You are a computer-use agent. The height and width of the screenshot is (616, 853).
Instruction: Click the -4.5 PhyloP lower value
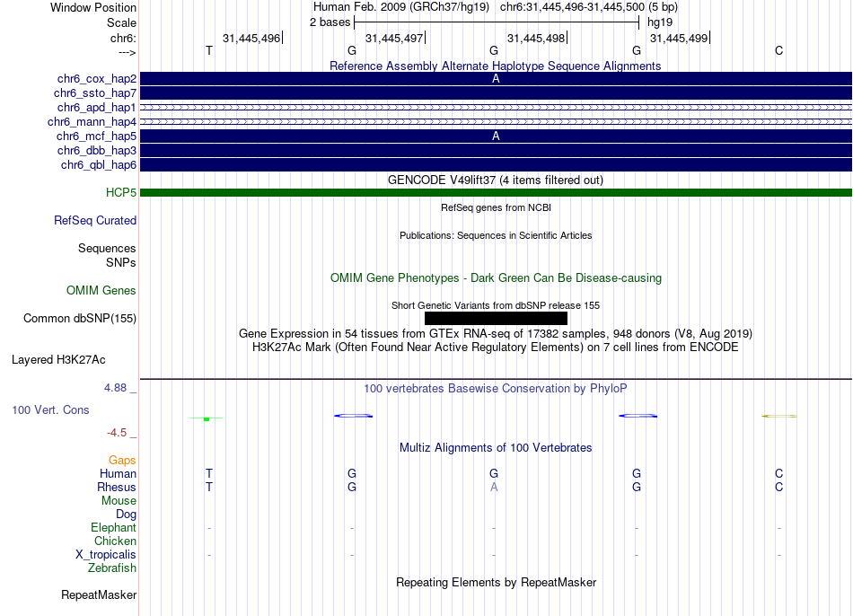(x=117, y=433)
